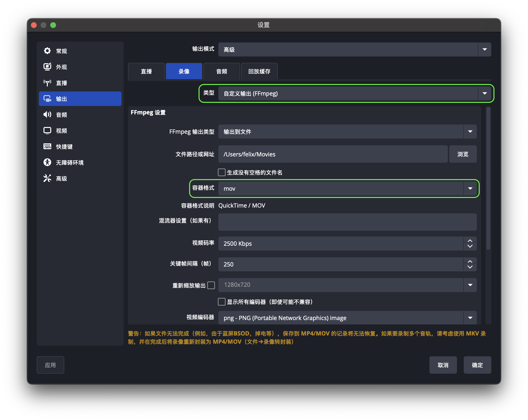528x420 pixels.
Task: Expand the 视频编码器 dropdown showing png
Action: pos(347,317)
